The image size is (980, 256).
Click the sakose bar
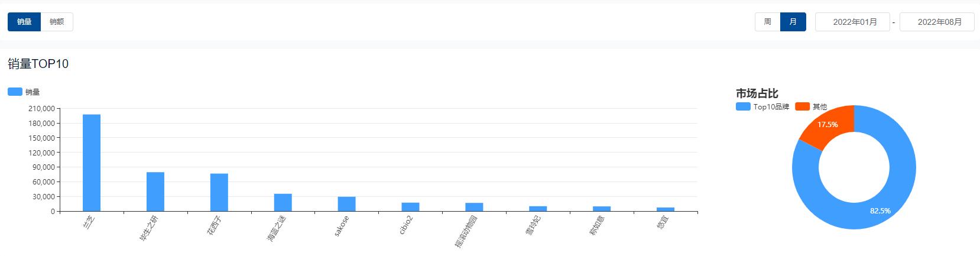pos(347,204)
